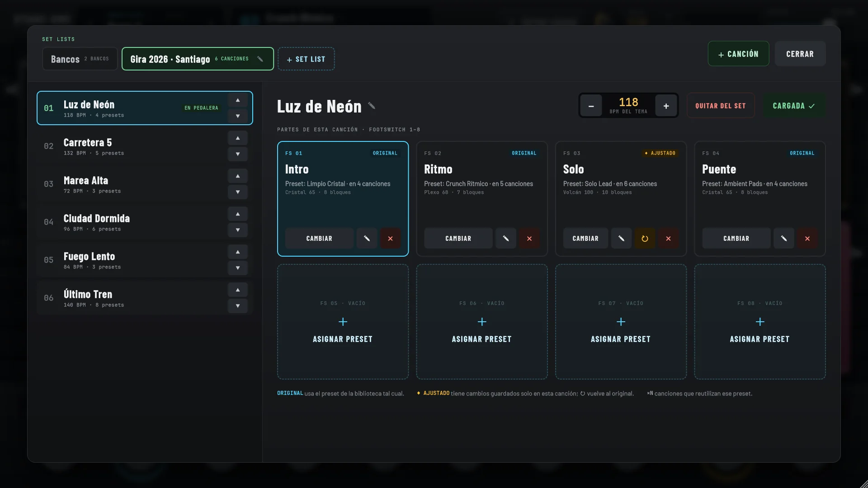Image resolution: width=868 pixels, height=488 pixels.
Task: Move Último Tren down in the set
Action: (x=238, y=306)
